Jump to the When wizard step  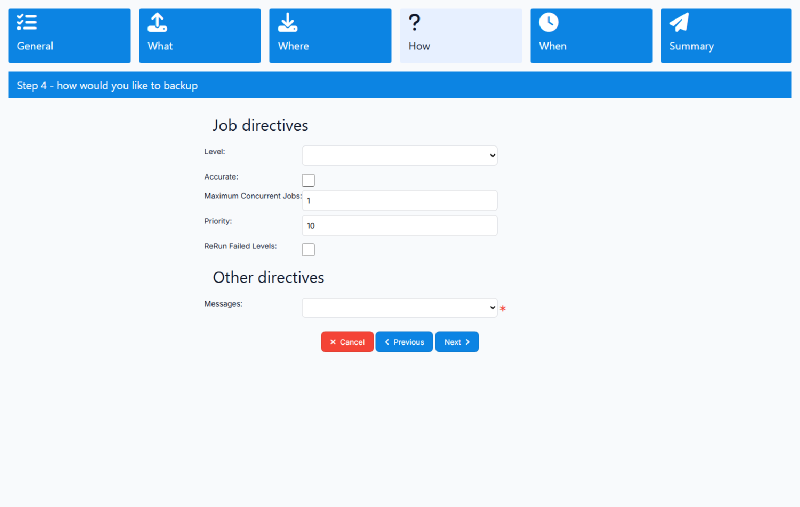point(591,36)
